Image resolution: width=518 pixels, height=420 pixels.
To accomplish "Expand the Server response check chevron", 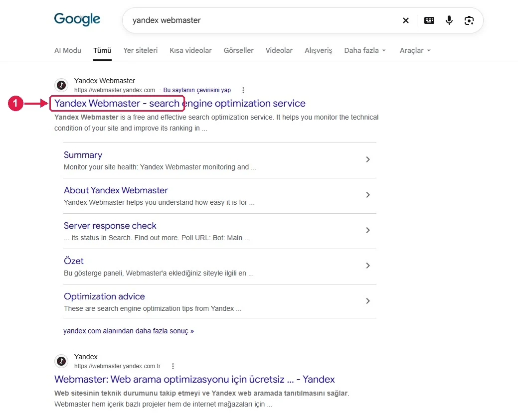I will pos(368,230).
